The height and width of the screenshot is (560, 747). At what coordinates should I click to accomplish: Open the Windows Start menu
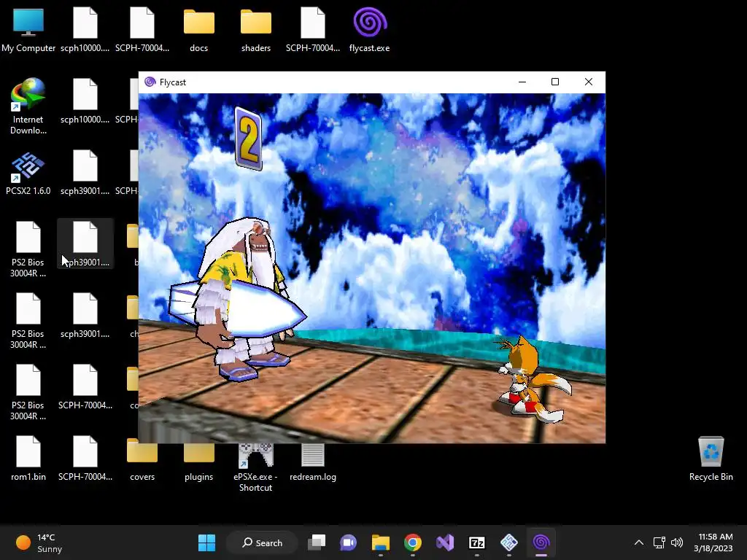[x=206, y=542]
